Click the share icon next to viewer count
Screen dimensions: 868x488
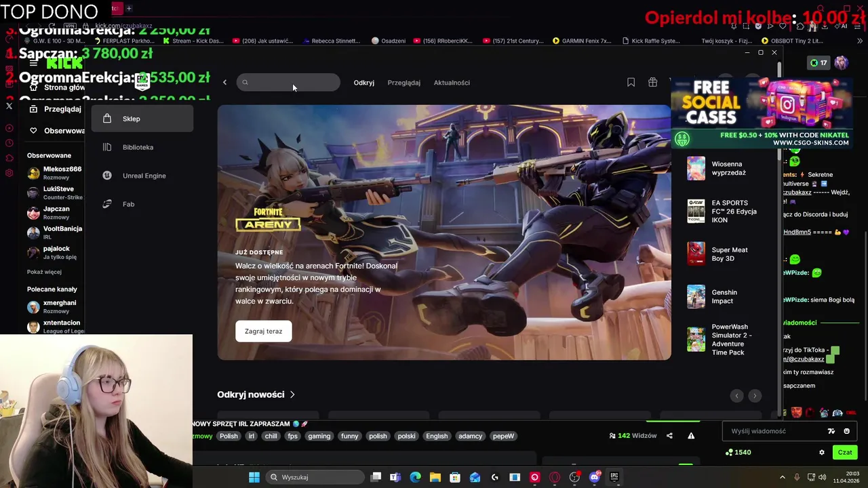point(669,436)
